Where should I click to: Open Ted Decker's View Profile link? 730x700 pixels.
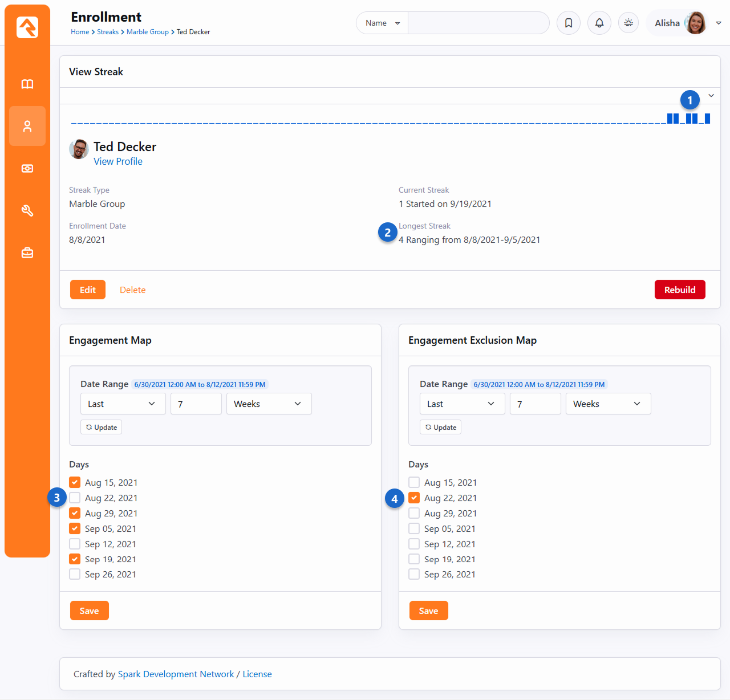tap(118, 161)
